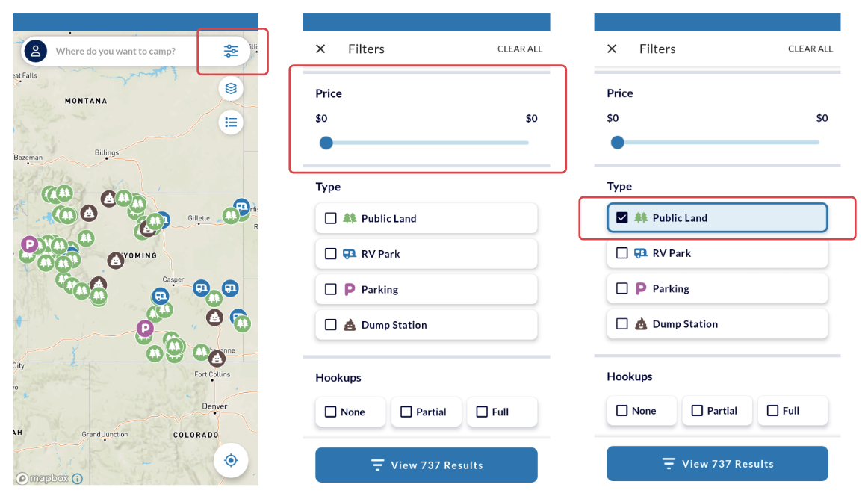The width and height of the screenshot is (868, 499).
Task: Open the filters icon beside the search bar
Action: pyautogui.click(x=231, y=51)
